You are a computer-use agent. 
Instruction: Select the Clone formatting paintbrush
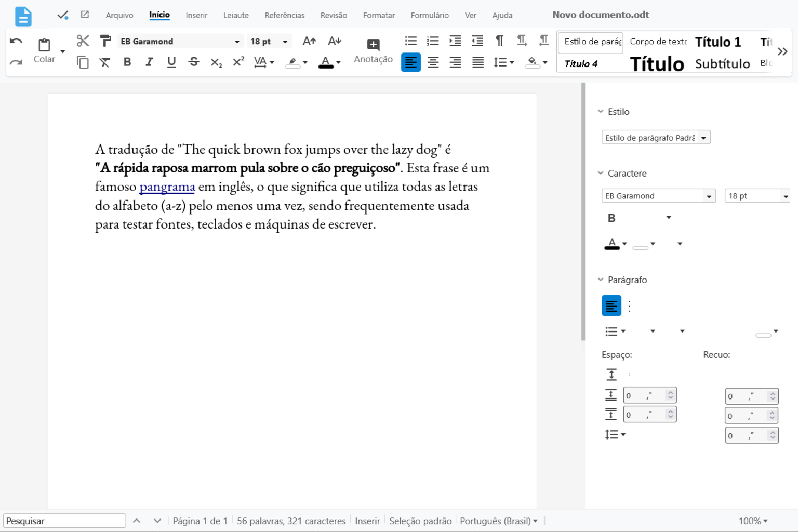(105, 41)
